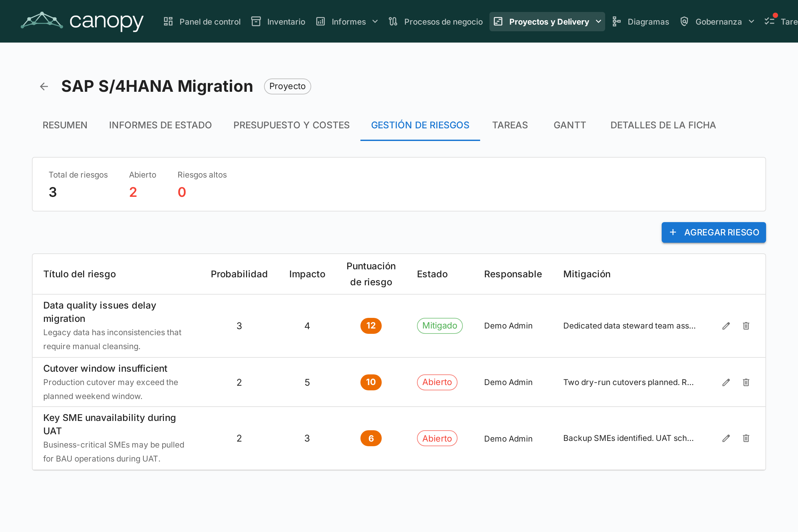Image resolution: width=798 pixels, height=532 pixels.
Task: Open Panel de control menu item
Action: point(202,22)
